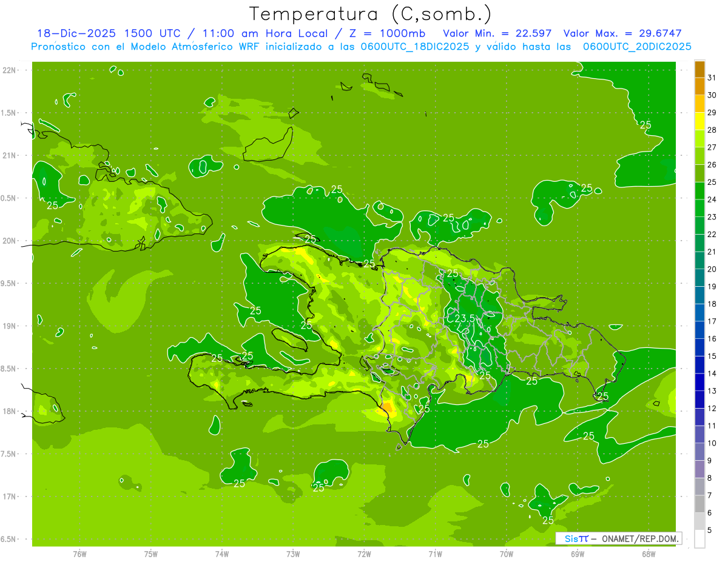Screen dimensions: 728x562
Task: Click the "17N" latitude axis label
Action: point(9,497)
